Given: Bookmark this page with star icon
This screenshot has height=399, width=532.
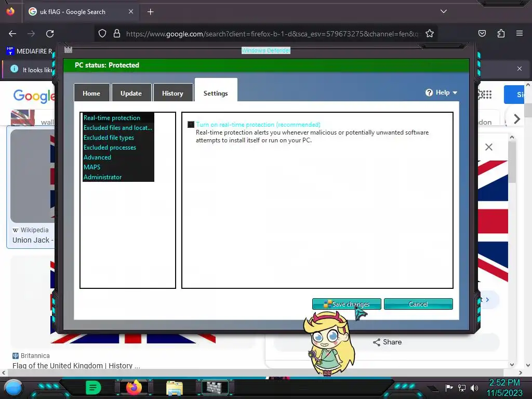Looking at the screenshot, I should pos(430,34).
